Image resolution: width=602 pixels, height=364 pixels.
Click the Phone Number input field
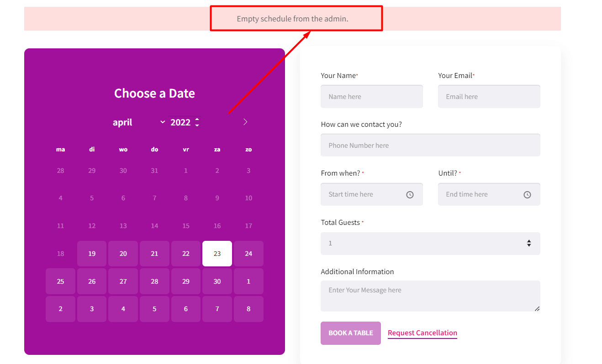pos(430,145)
